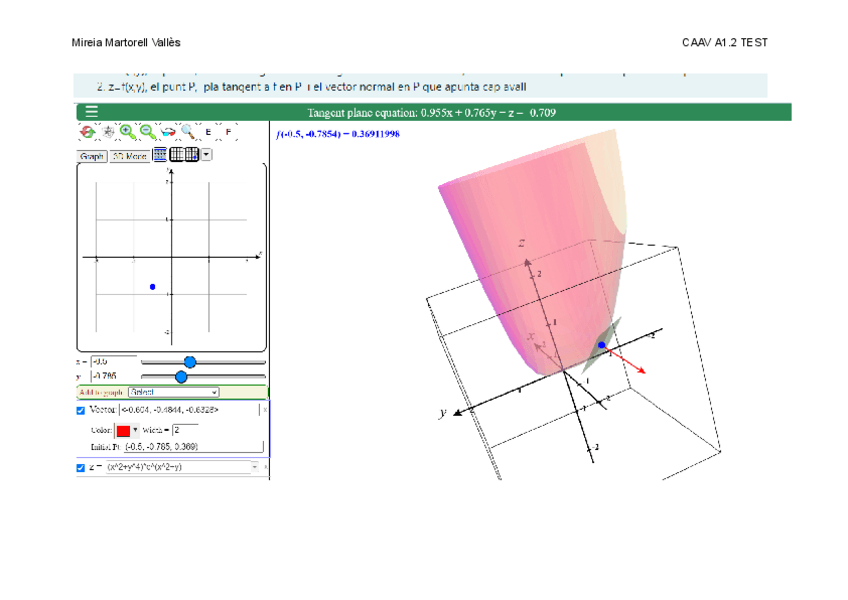
Task: Toggle the 3D anaglyph glasses icon
Action: [167, 132]
